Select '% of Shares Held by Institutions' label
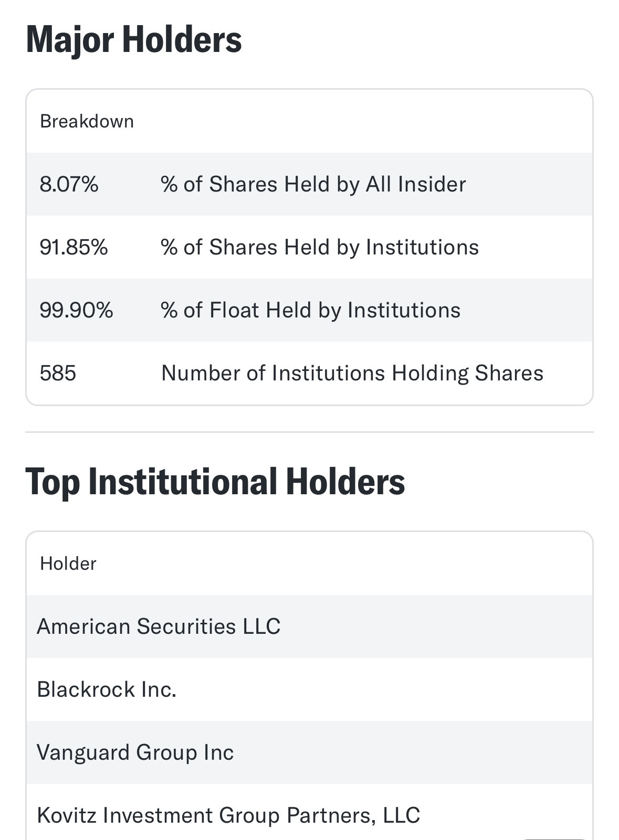 click(x=320, y=247)
